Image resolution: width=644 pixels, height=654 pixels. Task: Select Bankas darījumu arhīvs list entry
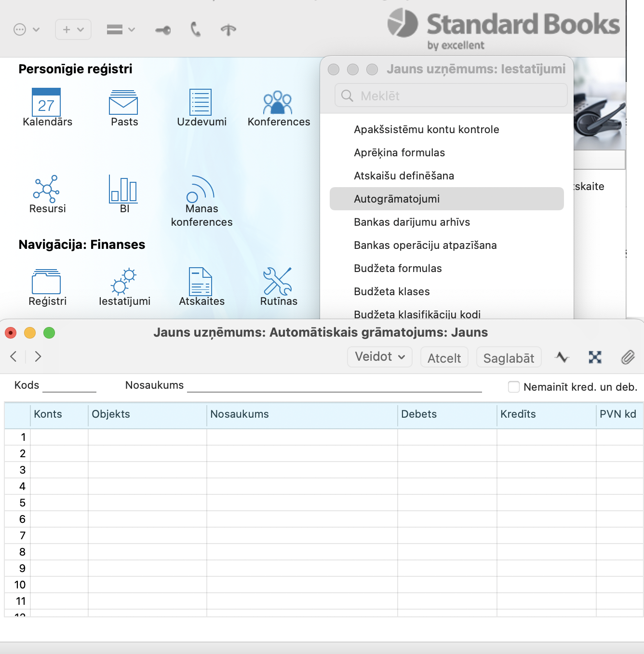[412, 222]
